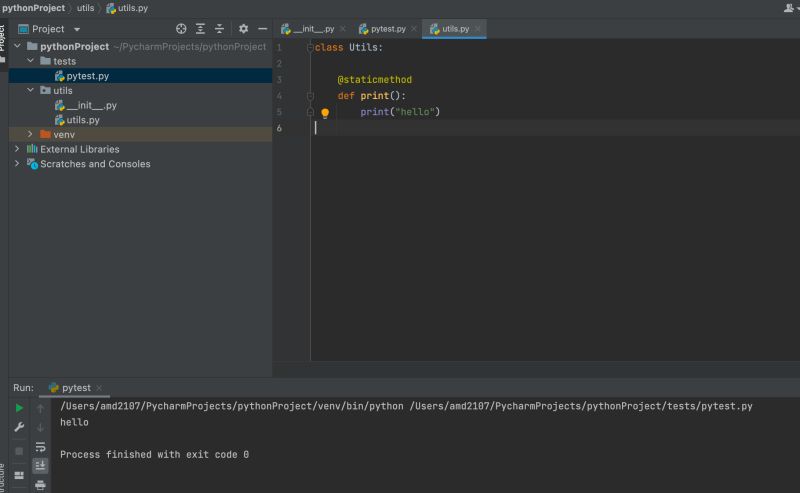Close the pytest run tab
Image resolution: width=800 pixels, height=493 pixels.
(99, 388)
